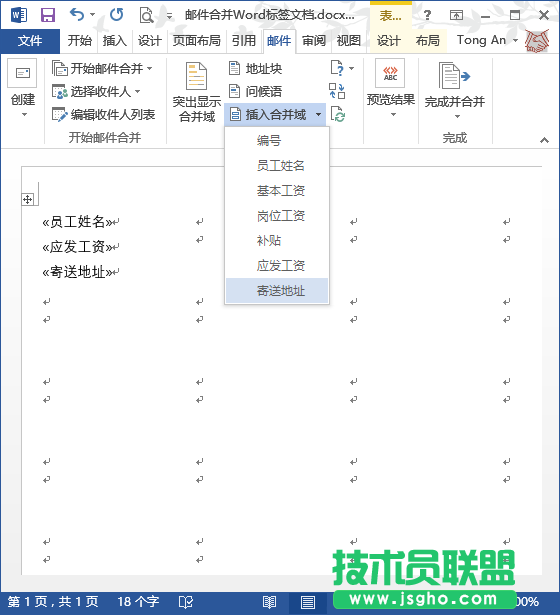Click 编辑收件人列表 button
Image resolution: width=560 pixels, height=615 pixels.
(104, 115)
